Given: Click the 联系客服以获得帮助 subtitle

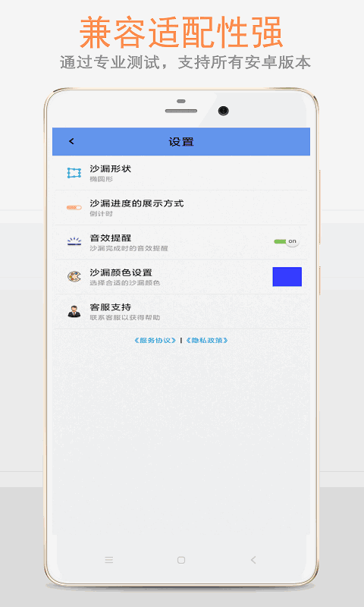Looking at the screenshot, I should coord(124,318).
